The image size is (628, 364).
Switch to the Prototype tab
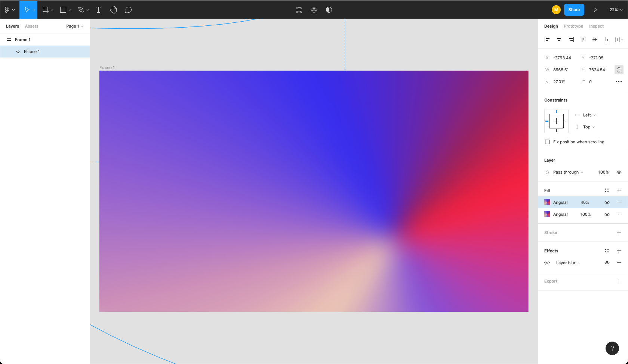click(x=573, y=26)
